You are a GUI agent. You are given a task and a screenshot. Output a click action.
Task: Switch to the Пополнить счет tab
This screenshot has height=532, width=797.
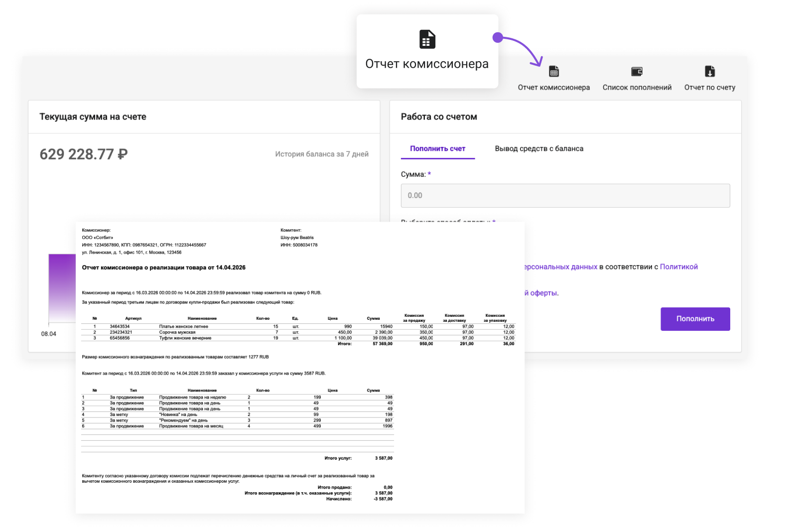tap(437, 148)
